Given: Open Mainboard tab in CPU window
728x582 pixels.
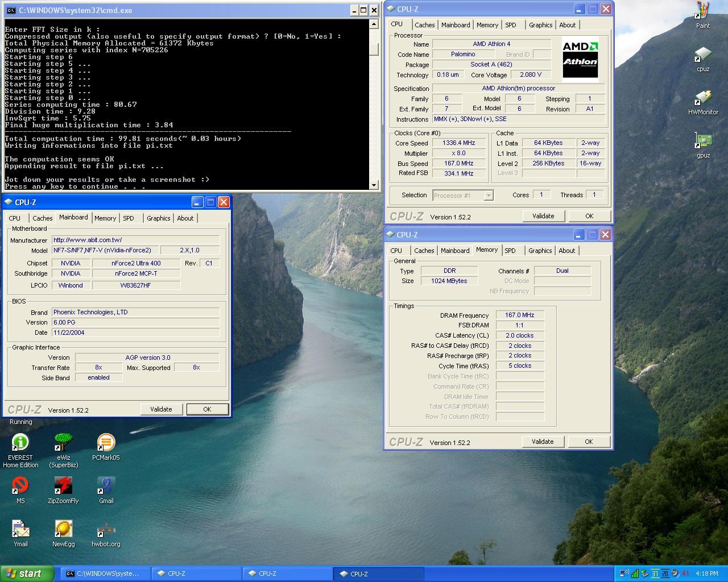Looking at the screenshot, I should (456, 25).
